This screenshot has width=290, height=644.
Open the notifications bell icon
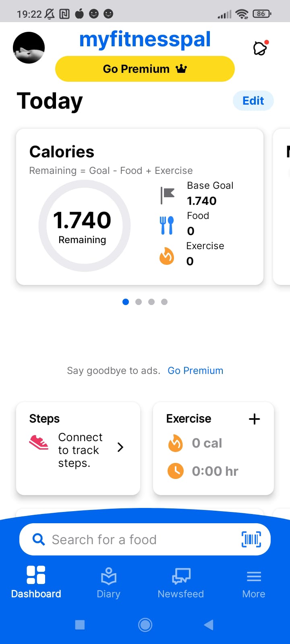[260, 48]
